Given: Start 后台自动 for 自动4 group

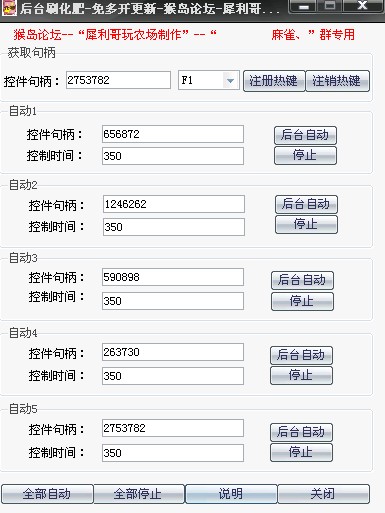Looking at the screenshot, I should [301, 355].
